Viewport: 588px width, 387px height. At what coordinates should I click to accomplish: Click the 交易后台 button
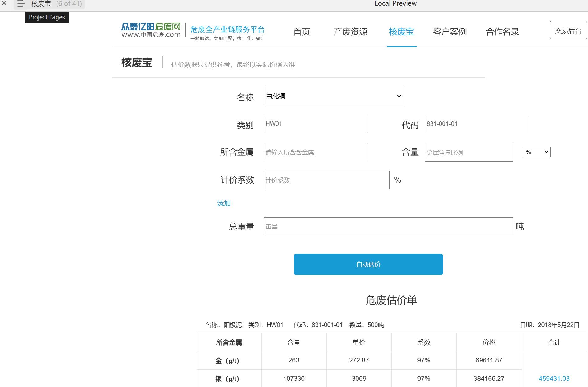[568, 30]
